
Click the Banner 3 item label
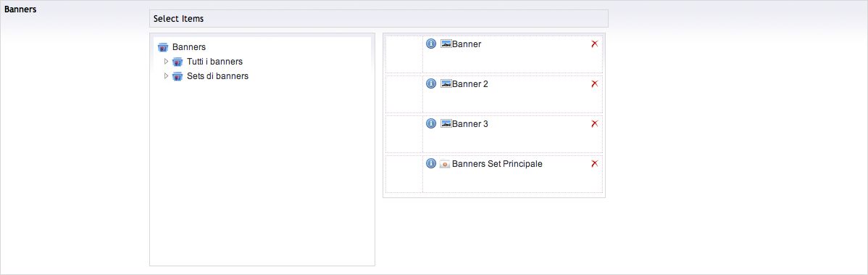(x=470, y=124)
